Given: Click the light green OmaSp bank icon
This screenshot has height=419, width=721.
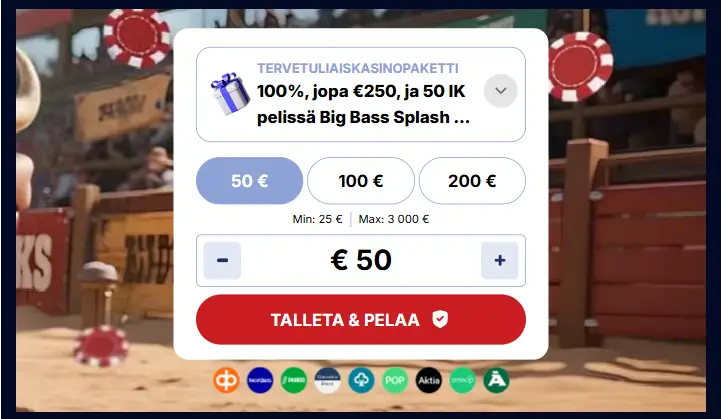Looking at the screenshot, I should click(462, 380).
